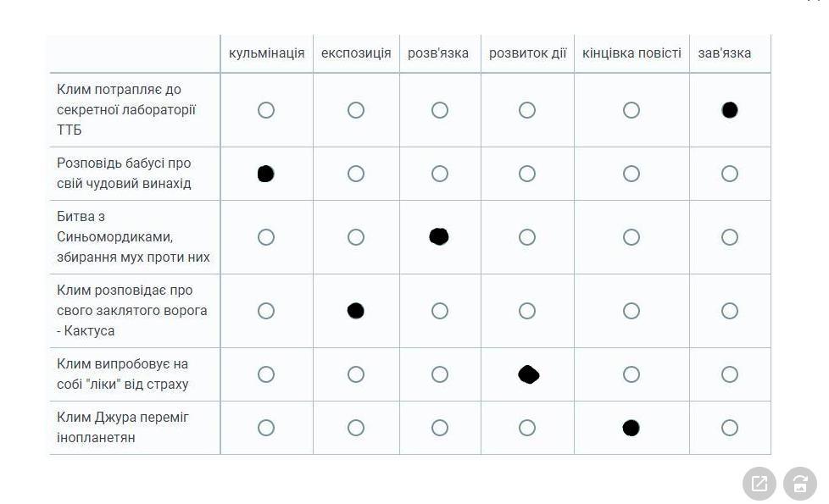Click filled зав'язка radio in first row

[x=730, y=110]
